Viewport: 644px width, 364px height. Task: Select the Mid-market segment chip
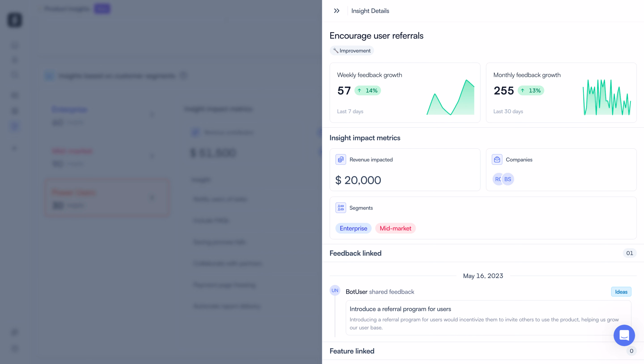[x=395, y=228]
